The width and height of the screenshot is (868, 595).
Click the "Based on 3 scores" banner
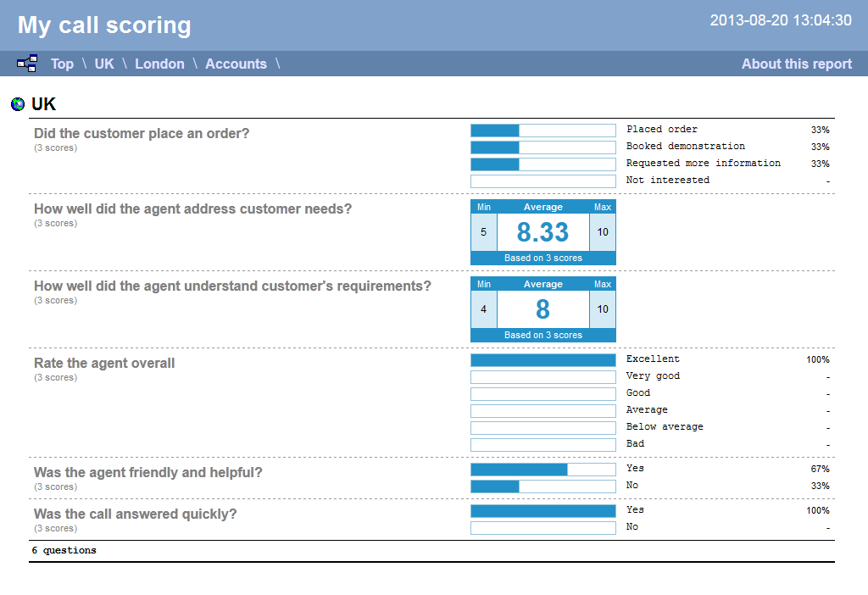tap(542, 258)
